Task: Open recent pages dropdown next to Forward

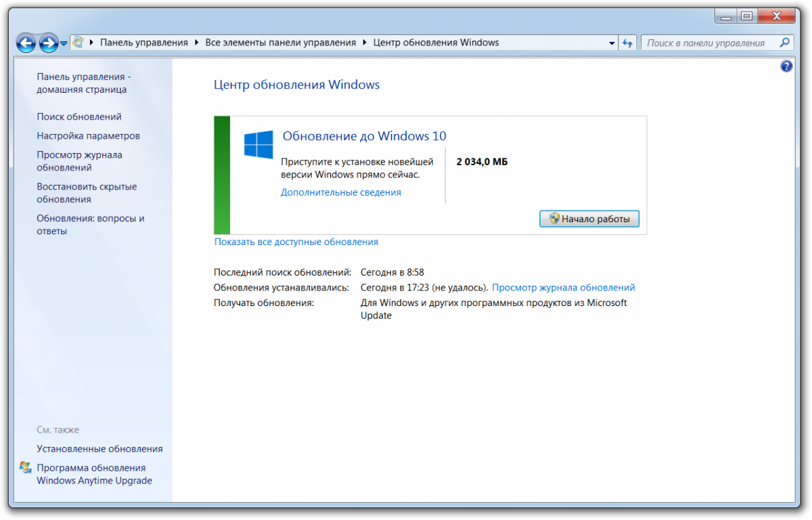Action: [64, 44]
